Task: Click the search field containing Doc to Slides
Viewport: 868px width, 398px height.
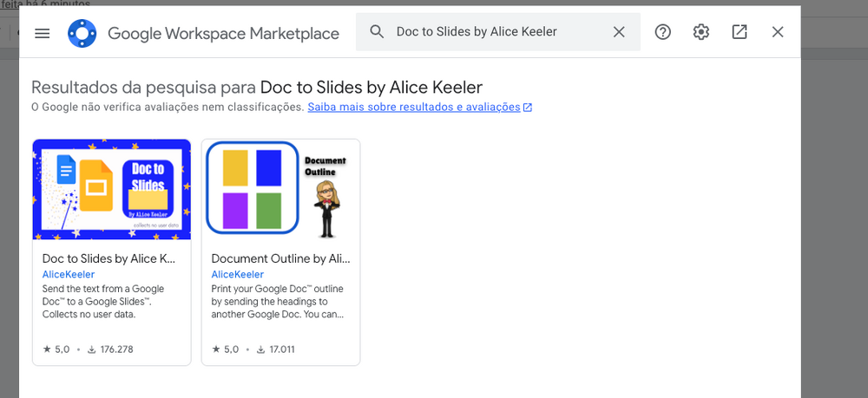Action: pyautogui.click(x=498, y=32)
